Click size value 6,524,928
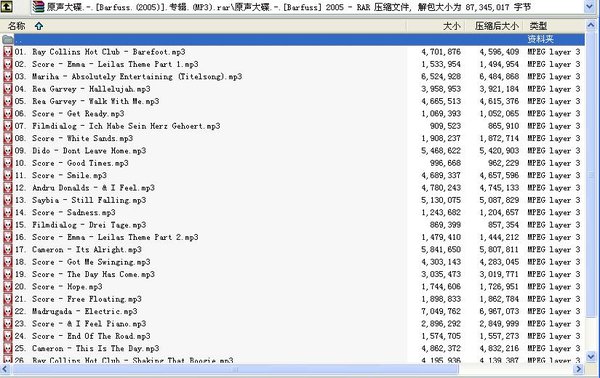 [441, 77]
